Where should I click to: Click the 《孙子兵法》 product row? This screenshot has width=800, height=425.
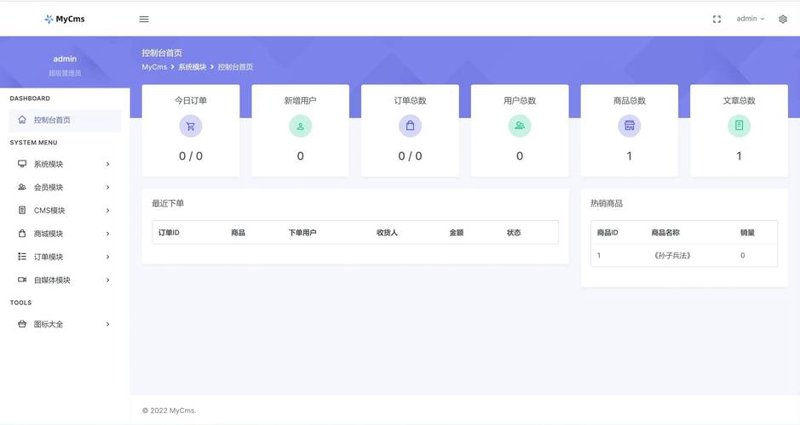click(684, 255)
